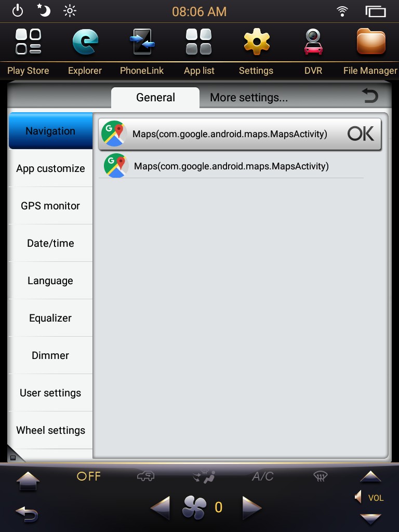The height and width of the screenshot is (532, 399).
Task: Tap the brightness sun icon
Action: [70, 11]
